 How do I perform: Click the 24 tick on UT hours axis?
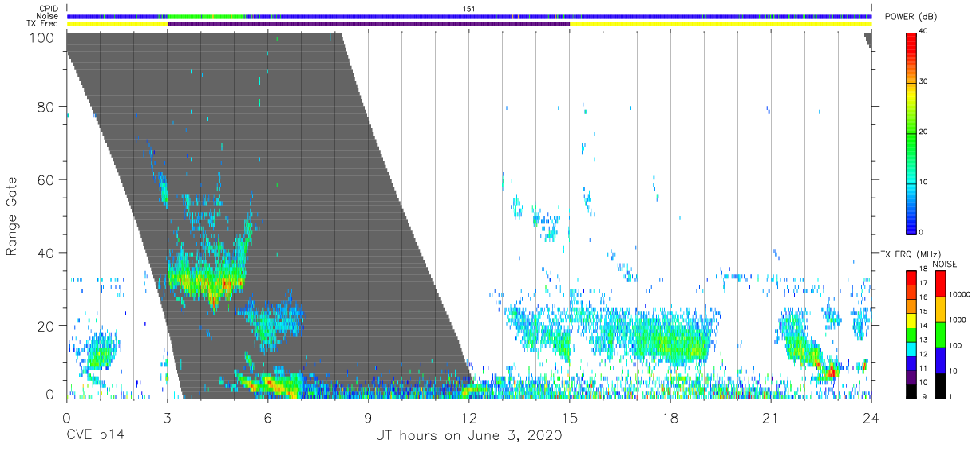click(871, 418)
